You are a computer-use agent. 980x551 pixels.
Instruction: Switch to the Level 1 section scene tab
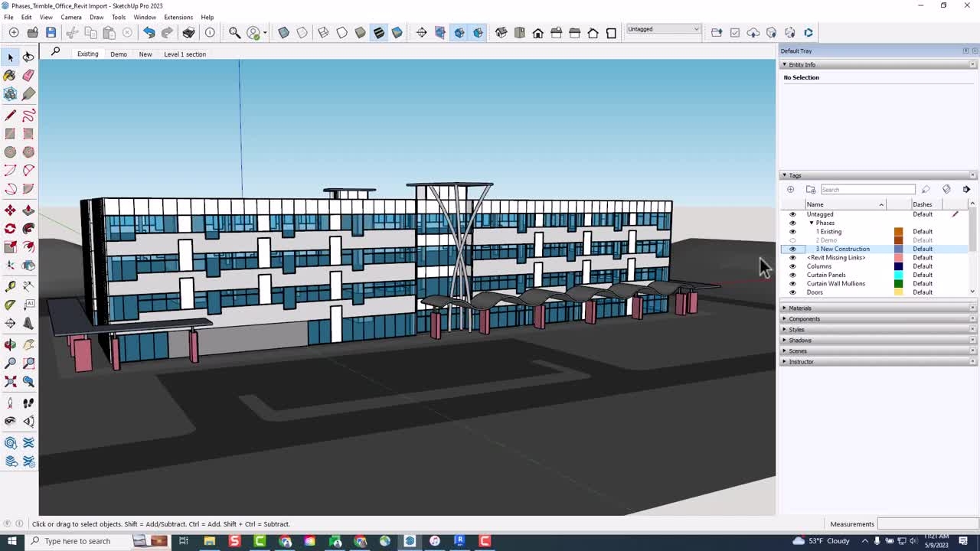185,54
